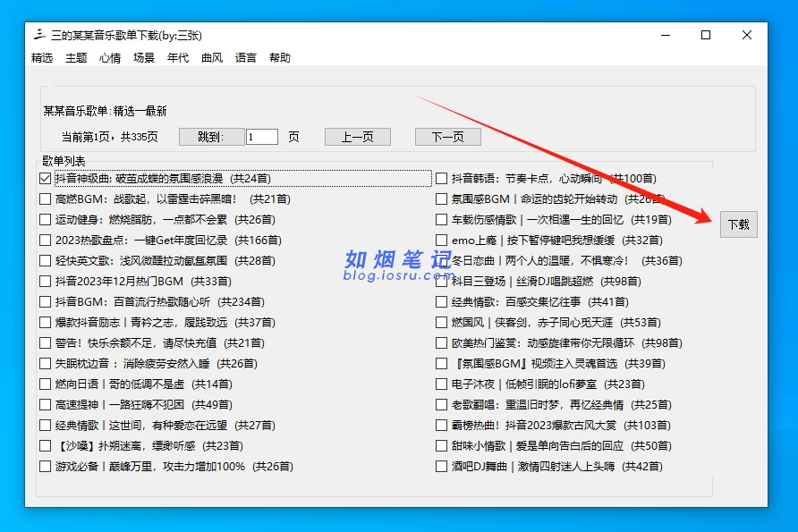Click the 下载 download button
This screenshot has width=798, height=532.
coord(738,224)
